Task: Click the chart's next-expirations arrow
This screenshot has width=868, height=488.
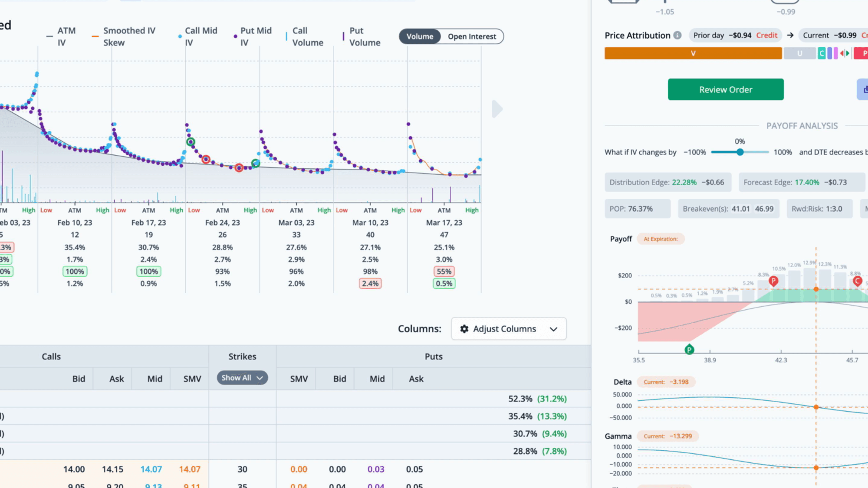Action: pos(497,109)
